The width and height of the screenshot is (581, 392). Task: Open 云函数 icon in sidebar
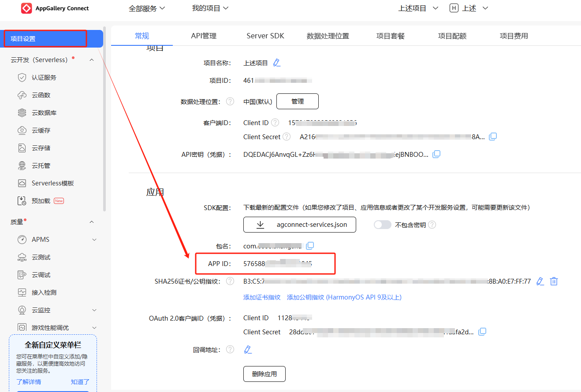coord(22,95)
